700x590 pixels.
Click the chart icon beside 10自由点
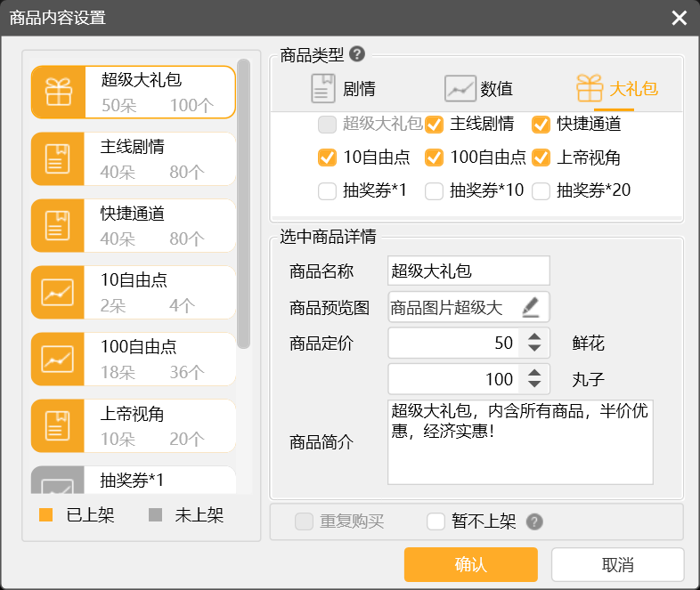(x=58, y=292)
